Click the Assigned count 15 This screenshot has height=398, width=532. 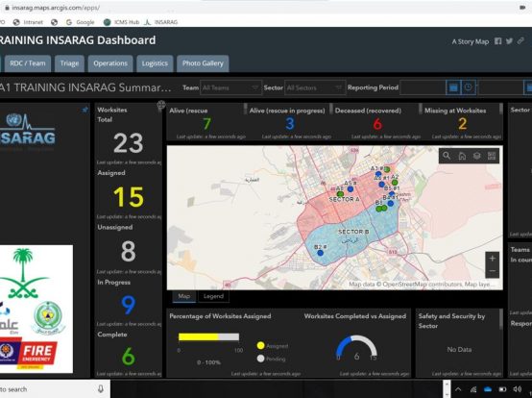point(129,197)
